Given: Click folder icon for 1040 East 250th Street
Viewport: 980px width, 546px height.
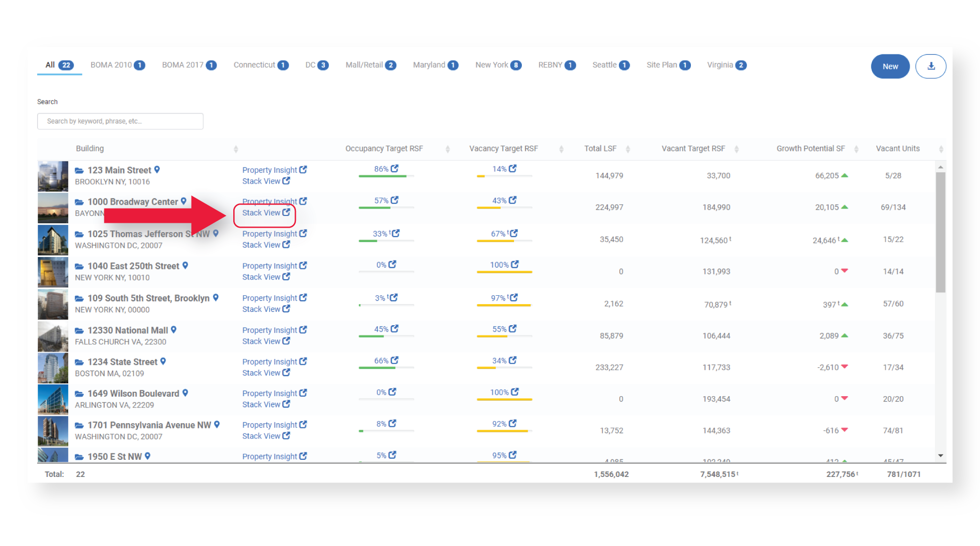Looking at the screenshot, I should coord(79,266).
